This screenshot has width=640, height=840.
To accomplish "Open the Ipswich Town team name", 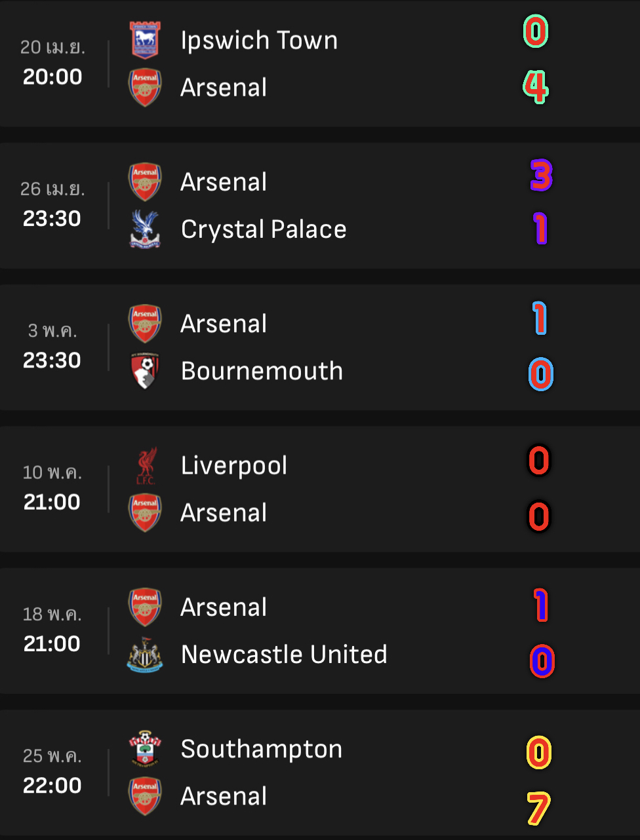I will (x=259, y=41).
